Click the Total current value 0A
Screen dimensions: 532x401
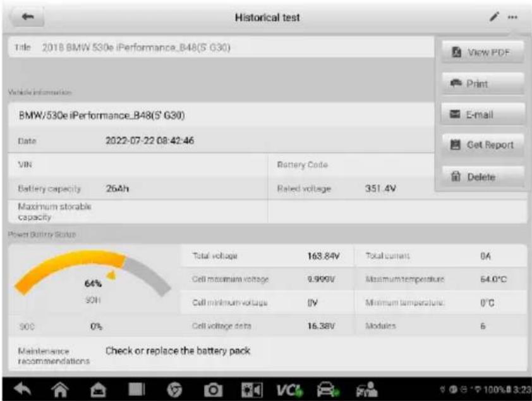click(x=485, y=256)
